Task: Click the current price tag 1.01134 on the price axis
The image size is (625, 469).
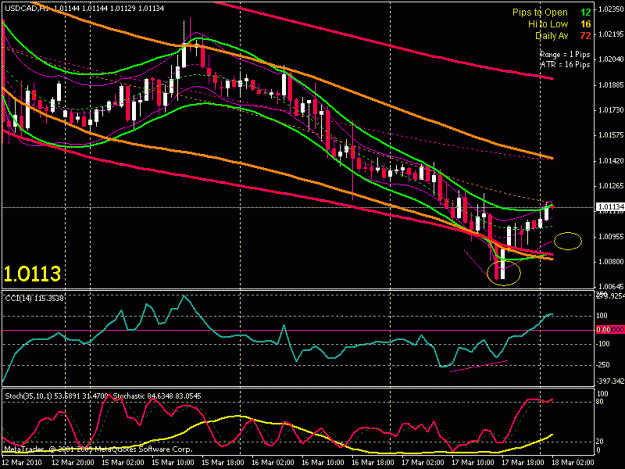Action: click(x=610, y=207)
